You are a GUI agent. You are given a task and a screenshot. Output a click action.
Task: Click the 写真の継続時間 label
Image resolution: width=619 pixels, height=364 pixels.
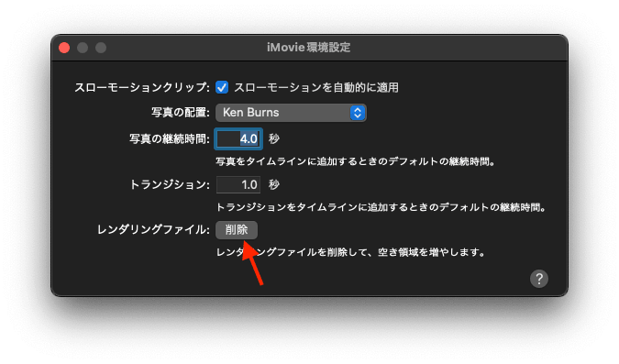170,139
